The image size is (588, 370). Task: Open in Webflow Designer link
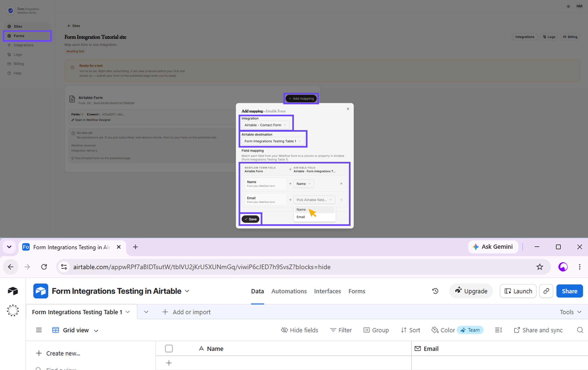coord(91,120)
